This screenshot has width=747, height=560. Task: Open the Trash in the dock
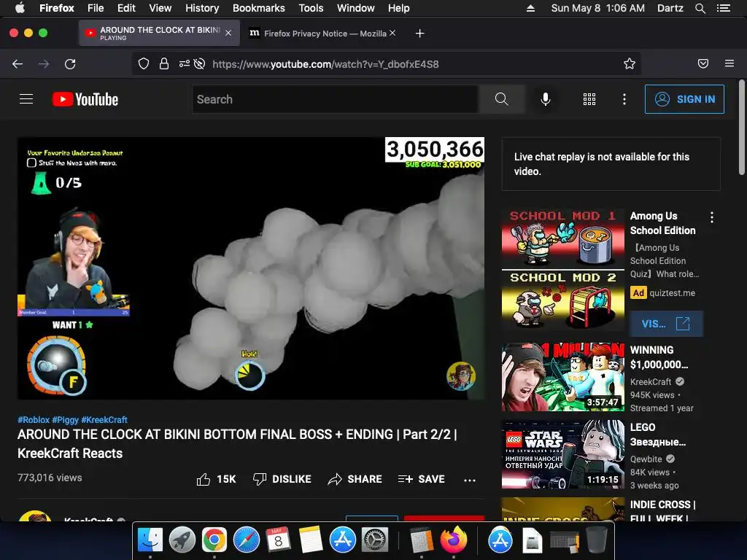597,540
